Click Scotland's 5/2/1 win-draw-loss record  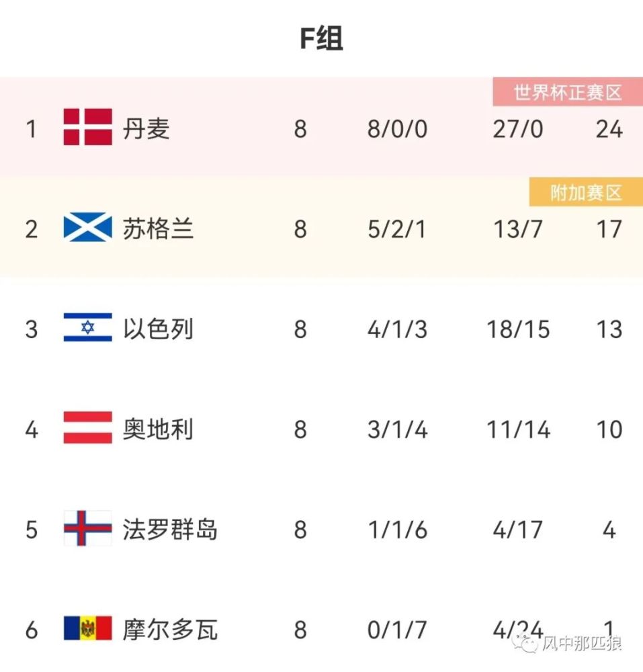pyautogui.click(x=397, y=229)
